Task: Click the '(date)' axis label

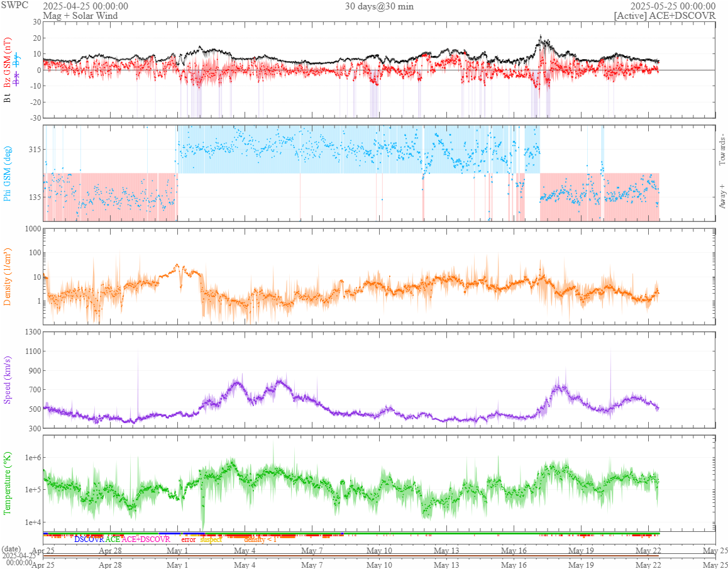Action: pyautogui.click(x=11, y=549)
